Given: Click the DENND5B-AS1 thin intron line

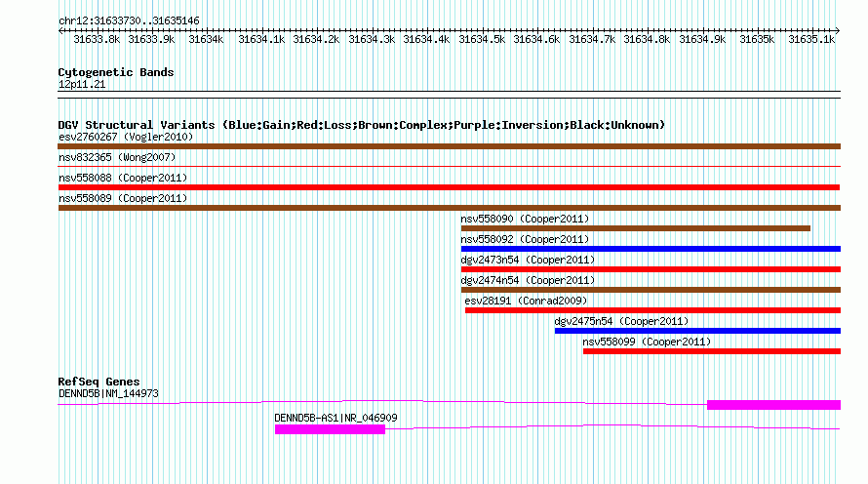Looking at the screenshot, I should (612, 427).
